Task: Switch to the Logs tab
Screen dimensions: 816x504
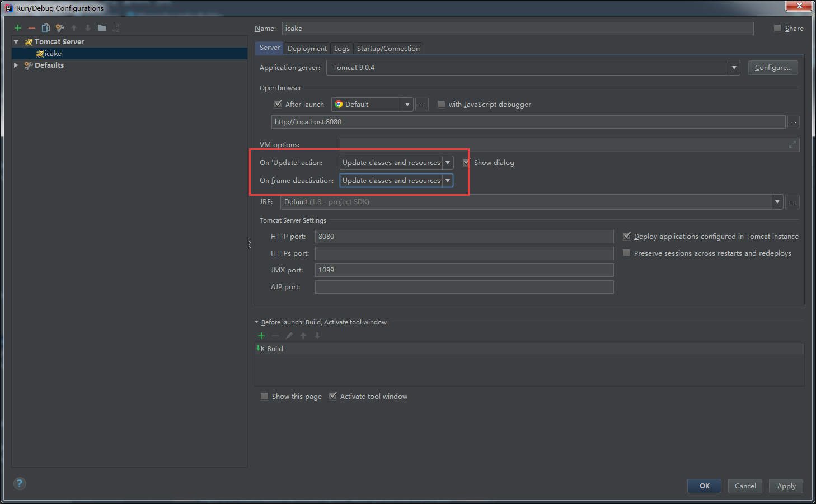Action: point(342,49)
